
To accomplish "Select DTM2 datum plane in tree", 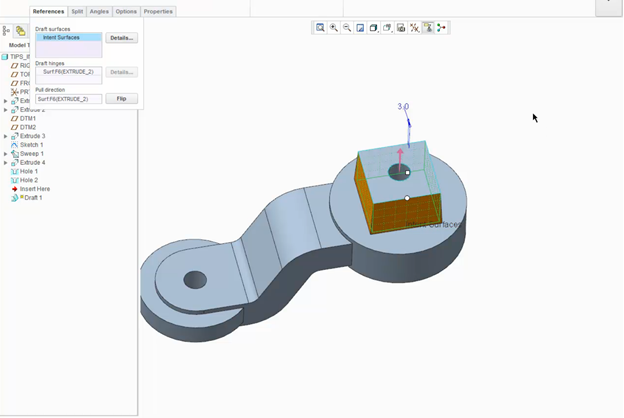I will click(x=27, y=127).
